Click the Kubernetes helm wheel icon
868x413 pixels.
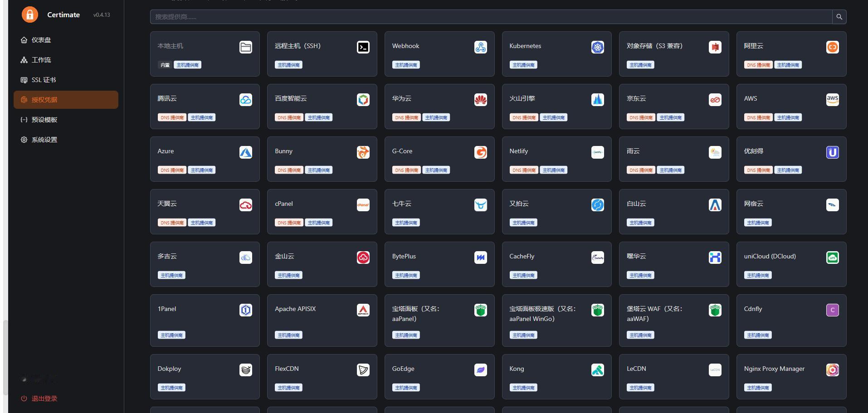point(598,47)
